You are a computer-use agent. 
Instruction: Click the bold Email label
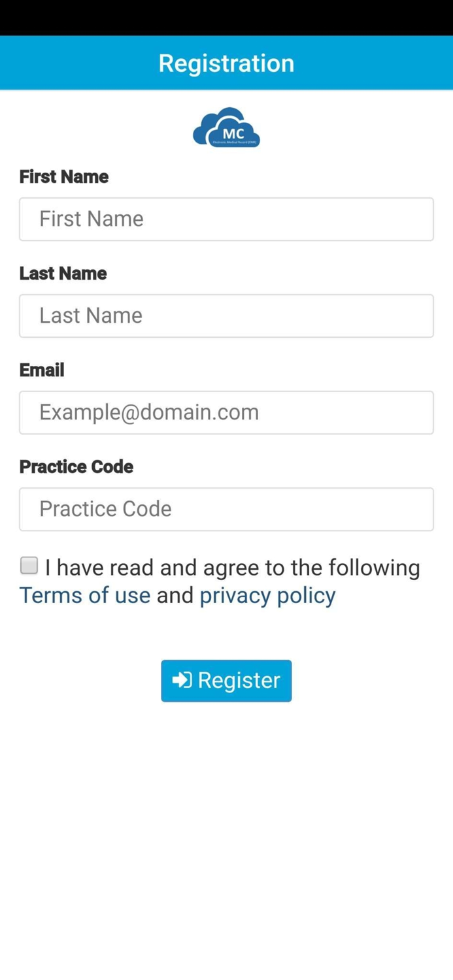(x=42, y=370)
